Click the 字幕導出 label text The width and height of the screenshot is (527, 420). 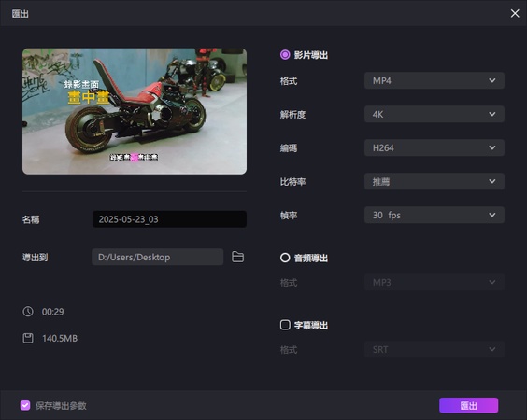click(311, 326)
